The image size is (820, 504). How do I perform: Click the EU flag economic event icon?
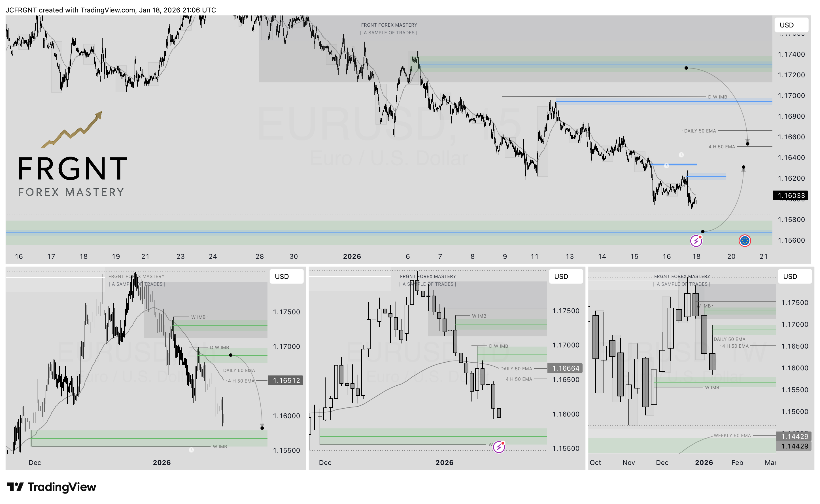(x=745, y=241)
